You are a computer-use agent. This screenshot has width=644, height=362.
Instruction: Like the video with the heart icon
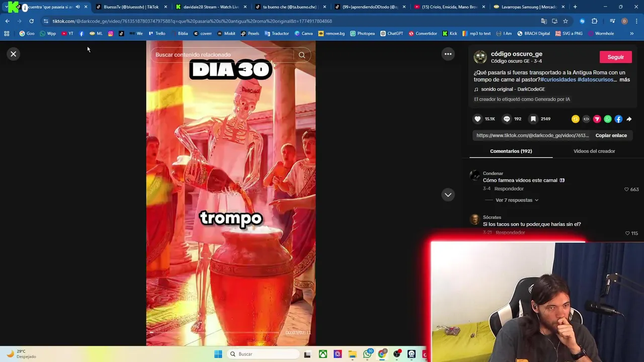[x=477, y=119]
